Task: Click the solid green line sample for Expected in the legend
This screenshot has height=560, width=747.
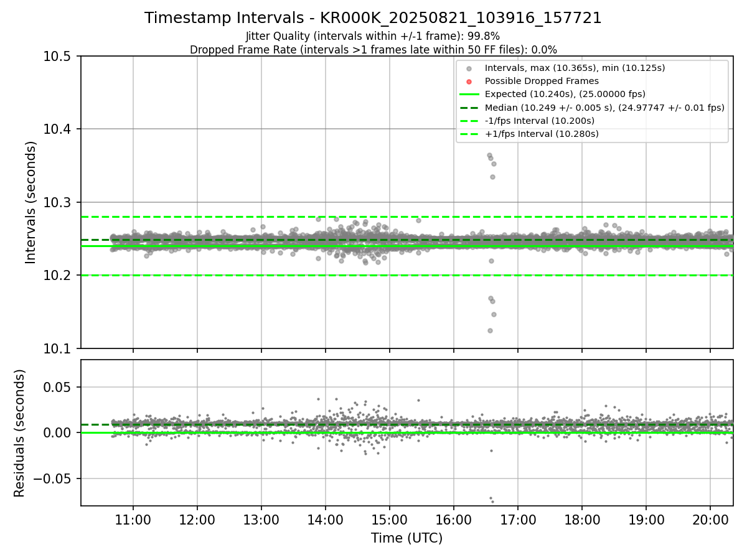Action: (469, 95)
